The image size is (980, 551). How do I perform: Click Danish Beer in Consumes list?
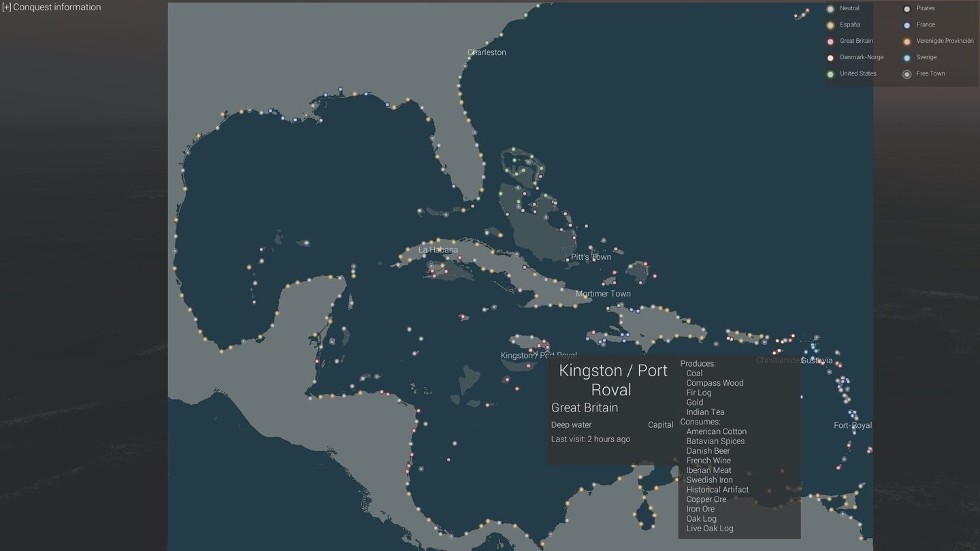coord(708,450)
